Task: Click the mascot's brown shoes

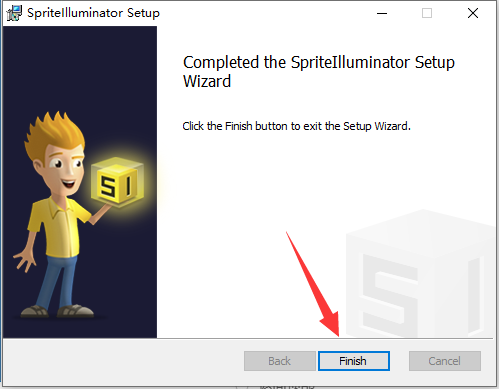Action: [x=57, y=311]
